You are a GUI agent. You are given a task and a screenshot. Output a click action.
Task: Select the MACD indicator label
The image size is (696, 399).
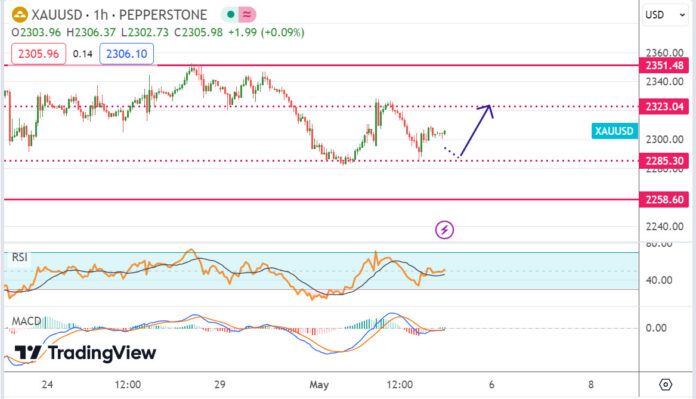coord(26,321)
